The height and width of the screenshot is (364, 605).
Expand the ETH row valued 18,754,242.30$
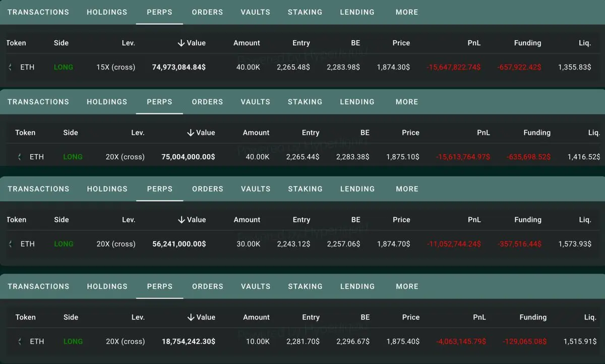[19, 341]
